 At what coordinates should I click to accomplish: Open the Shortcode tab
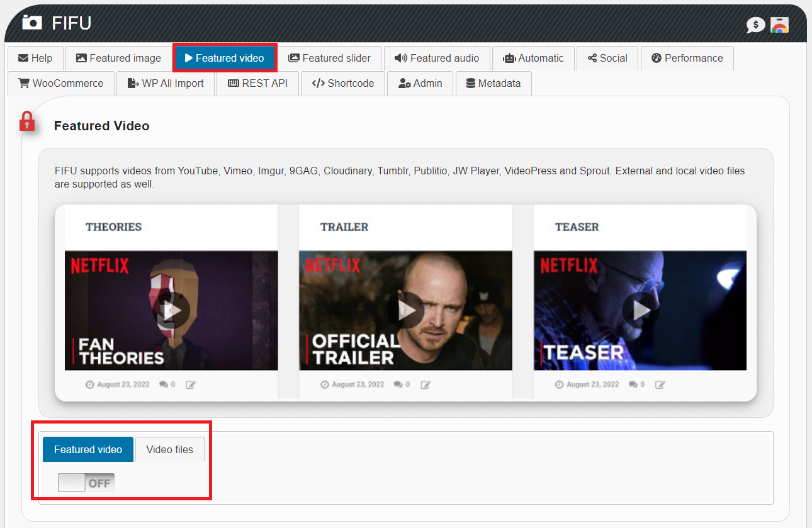click(343, 84)
